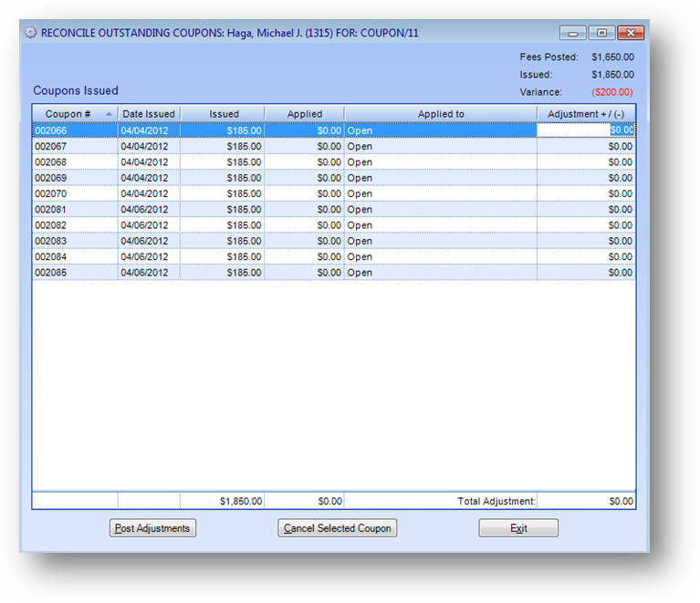
Task: Click the gear icon in the title bar
Action: click(30, 33)
